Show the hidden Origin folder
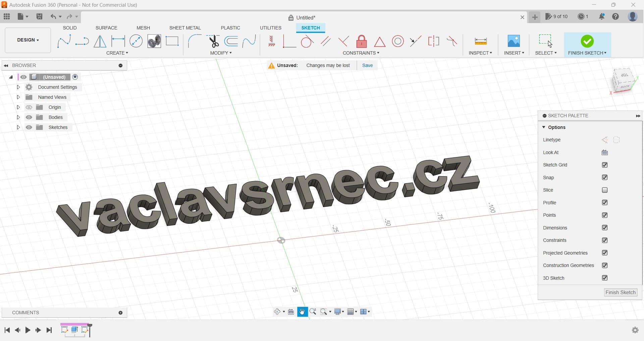 29,107
